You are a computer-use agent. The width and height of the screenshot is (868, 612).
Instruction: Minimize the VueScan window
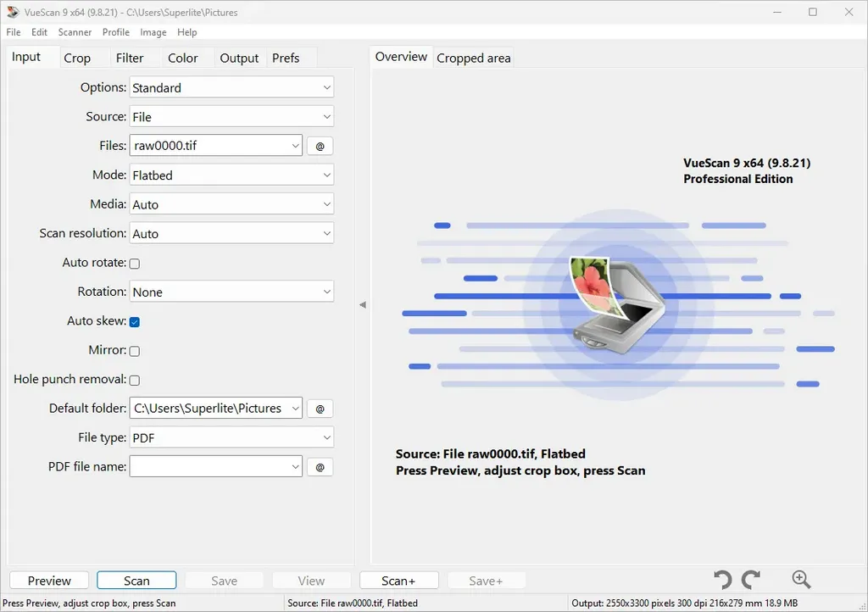pos(777,12)
